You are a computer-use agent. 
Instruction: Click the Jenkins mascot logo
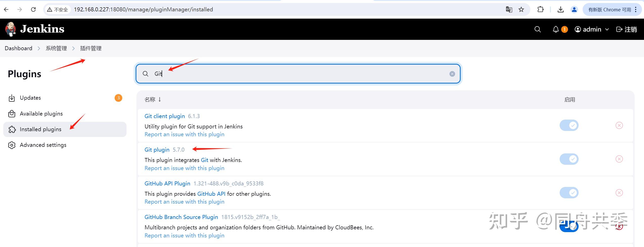11,29
